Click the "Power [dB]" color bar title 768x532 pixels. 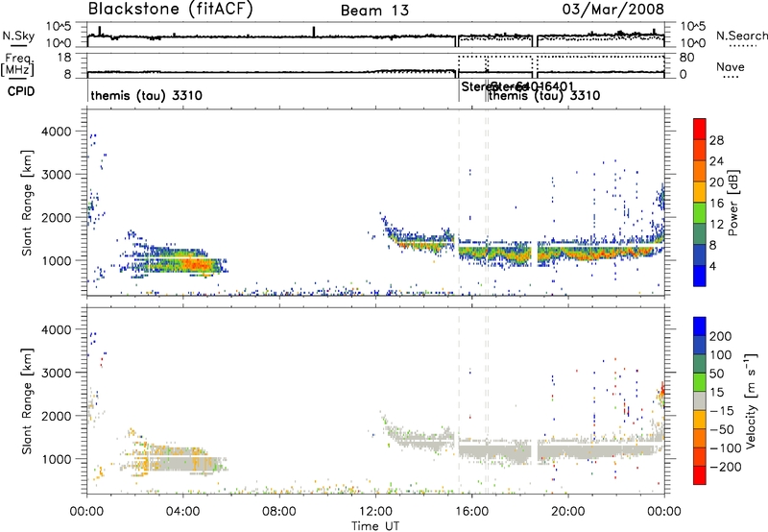point(733,203)
